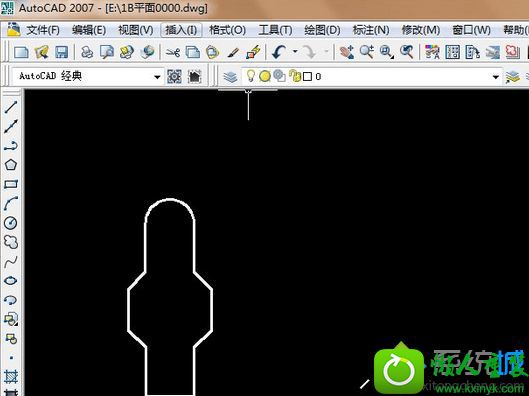Expand the layer list dropdown arrow
Viewport: 529px width, 396px height.
pyautogui.click(x=496, y=77)
